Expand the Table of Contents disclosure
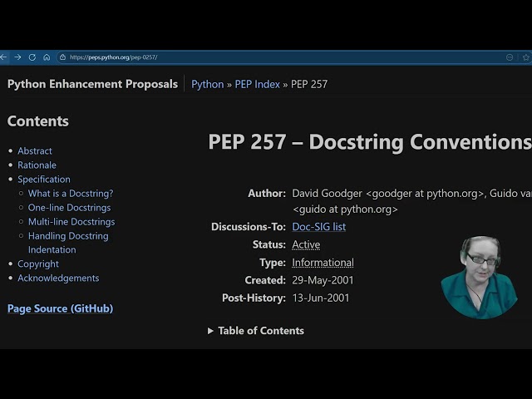The width and height of the screenshot is (532, 399). [x=256, y=331]
